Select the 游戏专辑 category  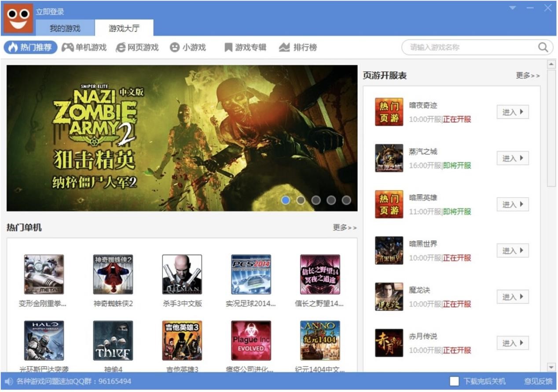245,47
